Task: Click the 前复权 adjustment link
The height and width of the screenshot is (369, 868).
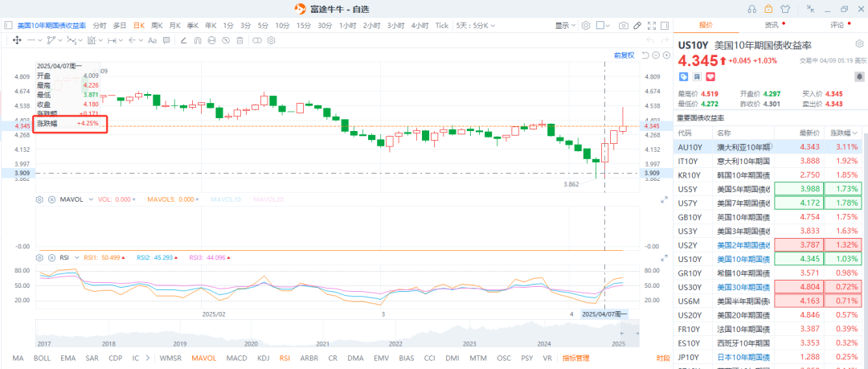Action: click(624, 55)
